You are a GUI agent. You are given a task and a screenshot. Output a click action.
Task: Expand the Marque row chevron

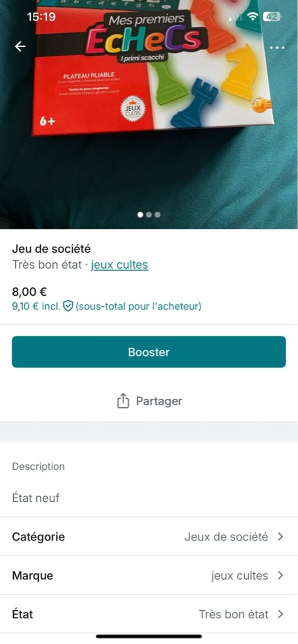click(280, 576)
